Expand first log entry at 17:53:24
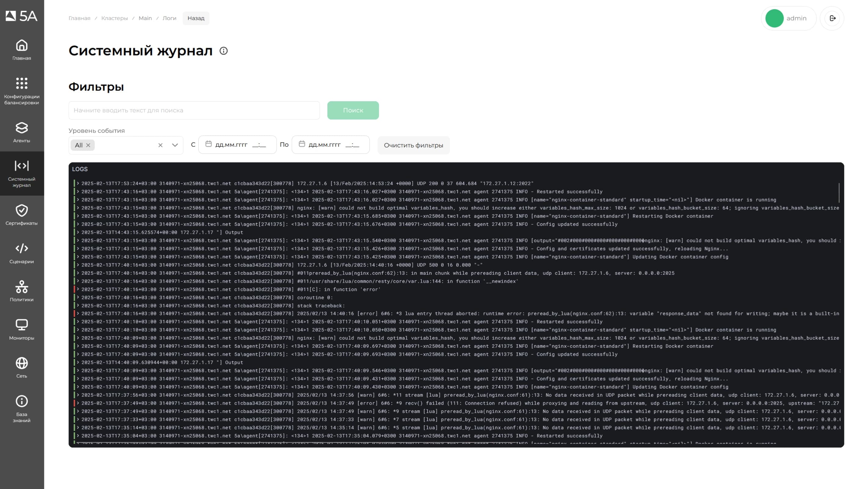Viewport: 868px width, 489px height. 78,184
